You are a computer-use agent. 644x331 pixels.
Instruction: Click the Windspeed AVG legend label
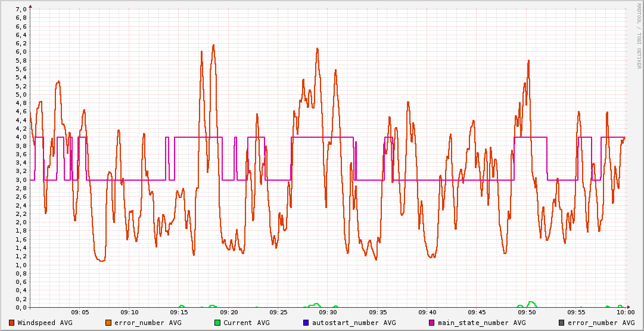(45, 323)
